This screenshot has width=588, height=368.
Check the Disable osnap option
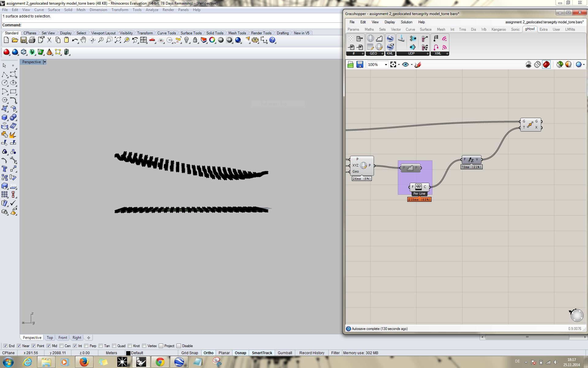point(179,346)
